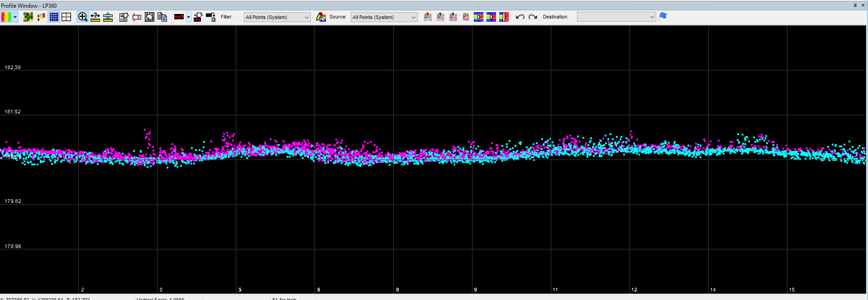Click the first pencil classify icon after Source
This screenshot has width=868, height=300.
(428, 17)
